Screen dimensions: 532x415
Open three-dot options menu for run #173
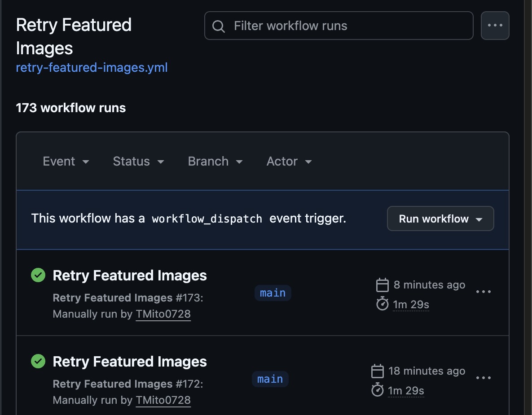click(x=483, y=292)
